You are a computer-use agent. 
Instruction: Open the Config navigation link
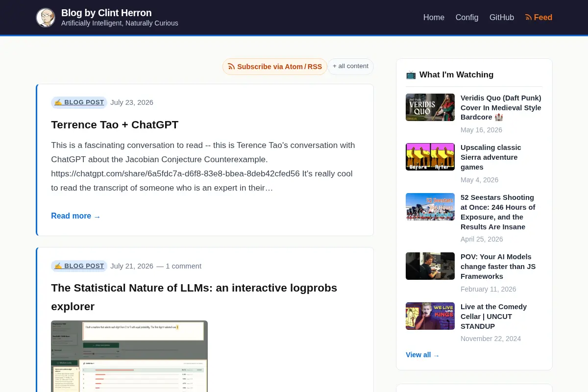[467, 17]
